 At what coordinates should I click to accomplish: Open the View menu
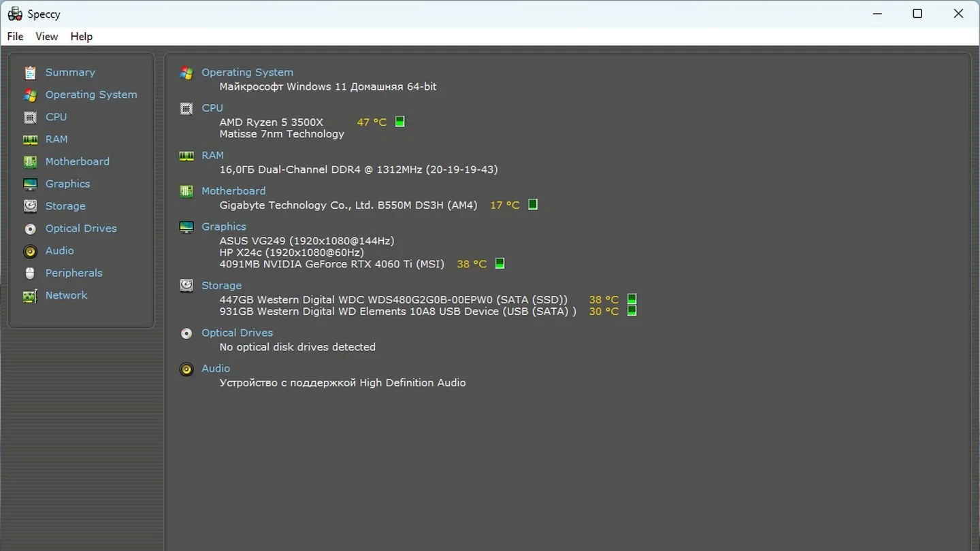click(47, 37)
